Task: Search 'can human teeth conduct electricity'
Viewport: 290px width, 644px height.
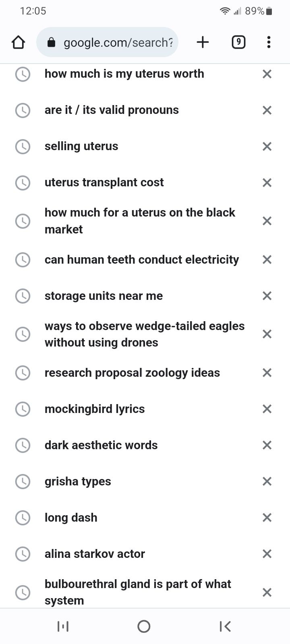Action: point(142,260)
